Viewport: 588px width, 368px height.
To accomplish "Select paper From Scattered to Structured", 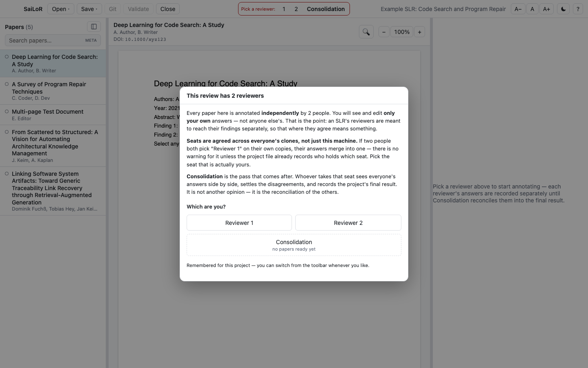I will coord(53,146).
